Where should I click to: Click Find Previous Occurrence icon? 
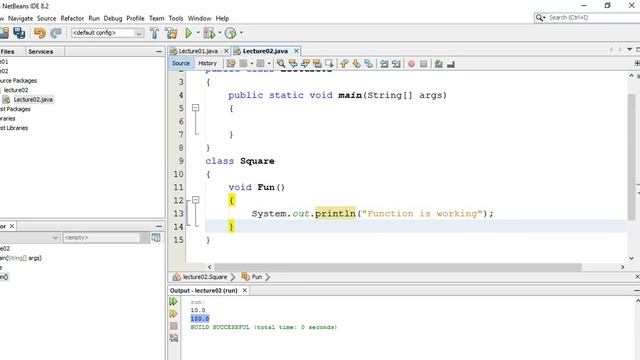(293, 63)
